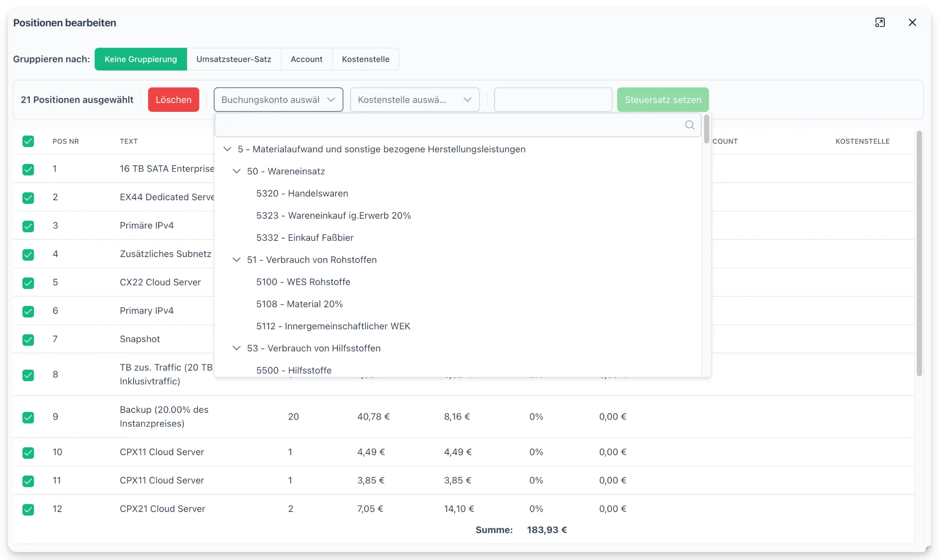Close the Positionen bearbeiten dialog
This screenshot has width=939, height=560.
coord(912,22)
